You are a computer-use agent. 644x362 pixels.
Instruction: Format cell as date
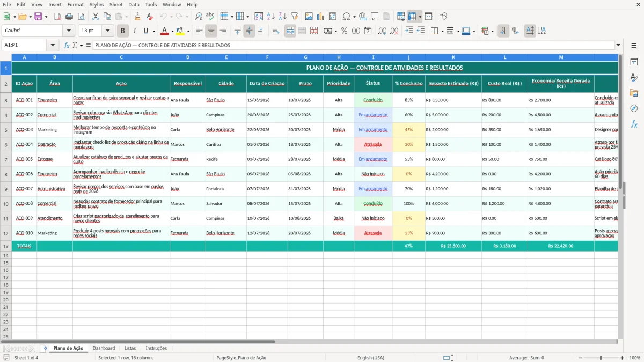point(368,31)
